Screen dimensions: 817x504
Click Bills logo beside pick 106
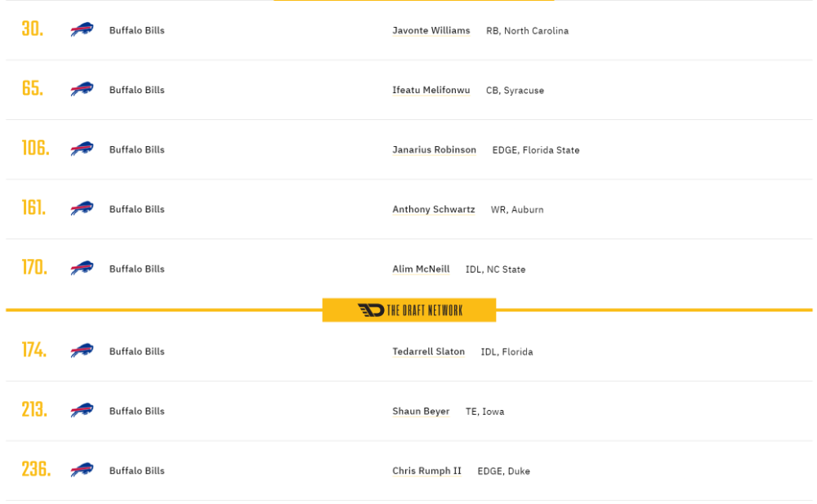point(82,149)
